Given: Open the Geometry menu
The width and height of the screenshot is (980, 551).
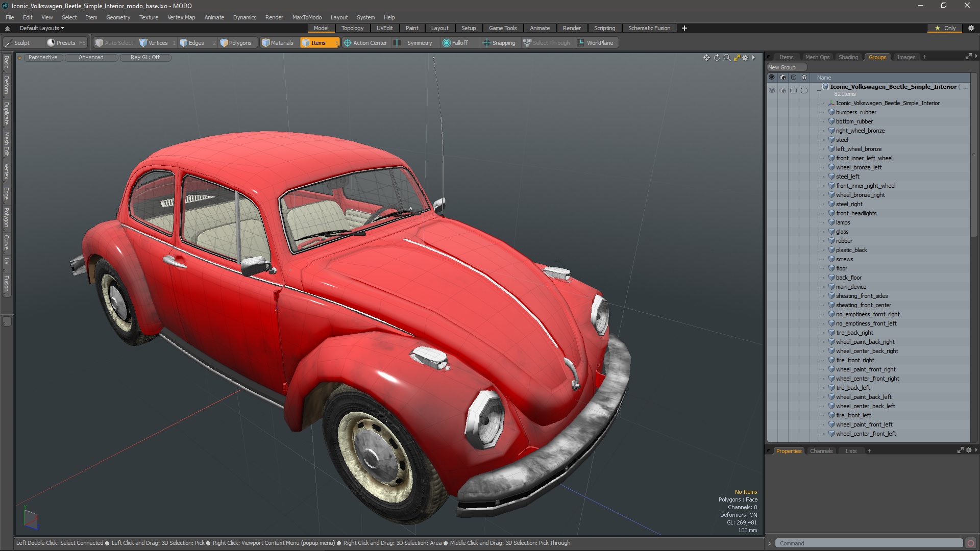Looking at the screenshot, I should tap(118, 17).
